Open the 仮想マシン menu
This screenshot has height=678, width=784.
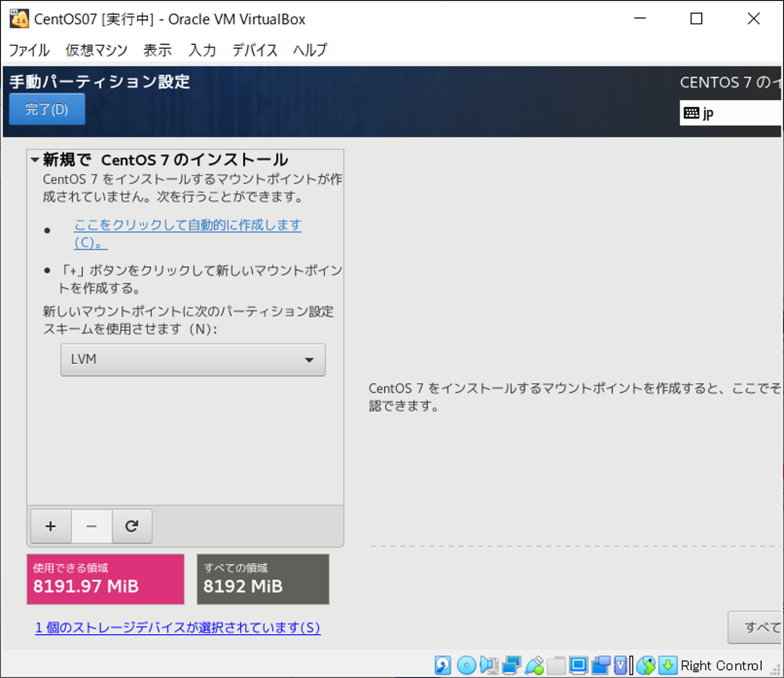point(97,50)
